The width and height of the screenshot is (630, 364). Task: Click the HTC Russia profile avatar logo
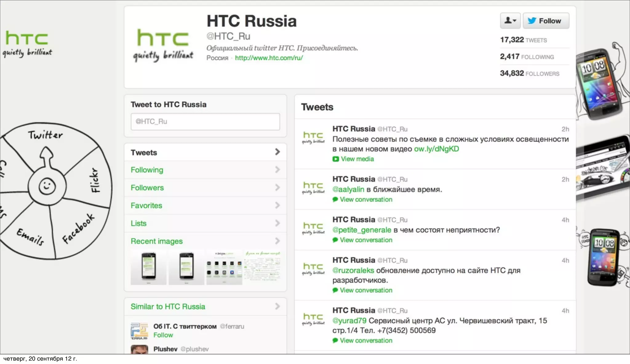pos(163,45)
